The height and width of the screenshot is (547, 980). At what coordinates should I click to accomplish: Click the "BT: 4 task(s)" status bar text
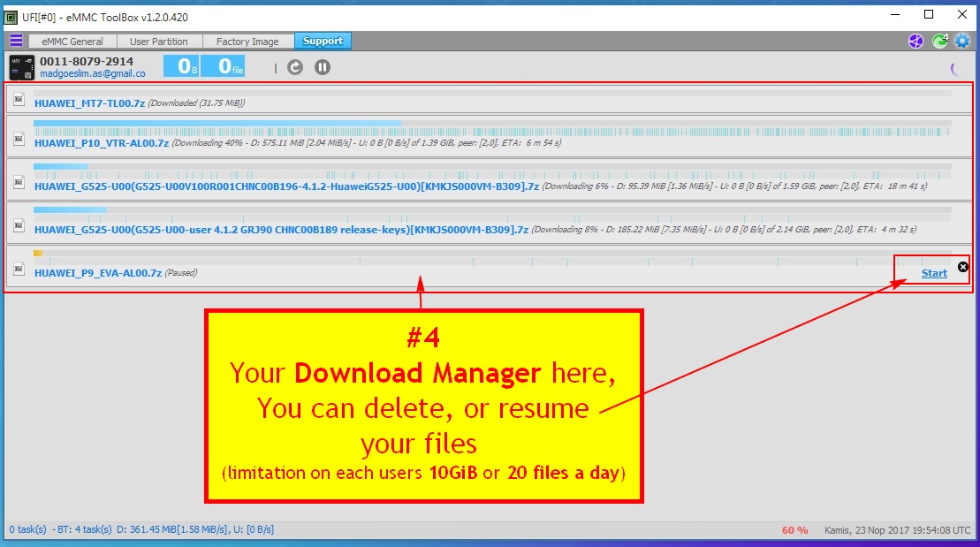[85, 529]
